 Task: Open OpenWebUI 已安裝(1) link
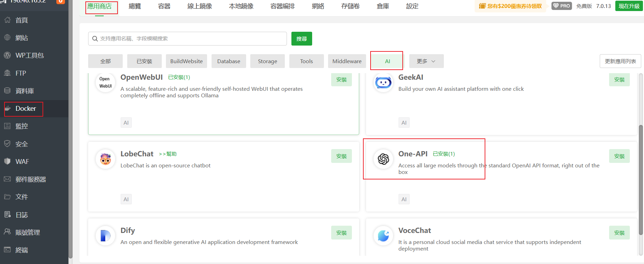[179, 77]
